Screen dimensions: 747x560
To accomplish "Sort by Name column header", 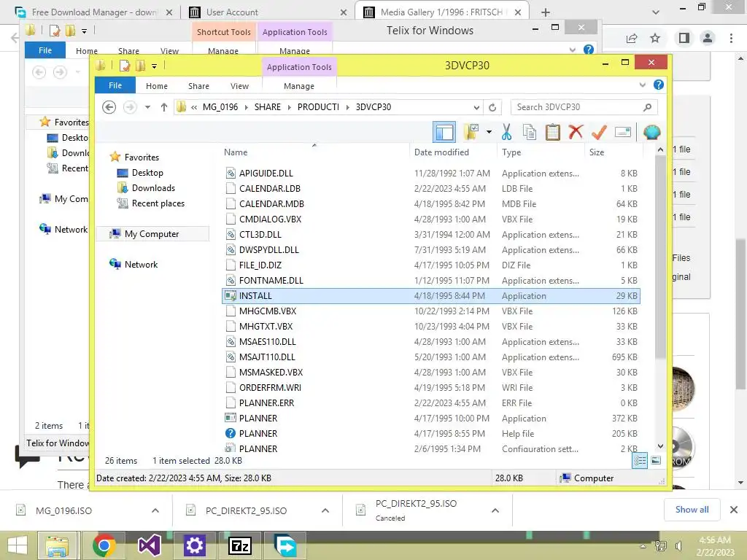I will [x=236, y=152].
